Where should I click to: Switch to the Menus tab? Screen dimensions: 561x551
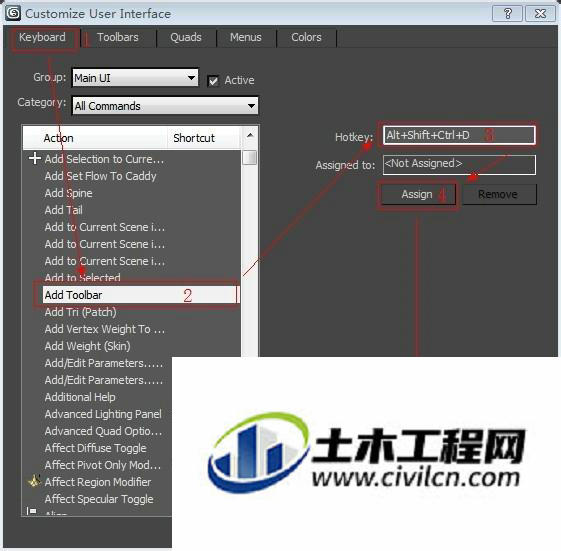[x=246, y=37]
